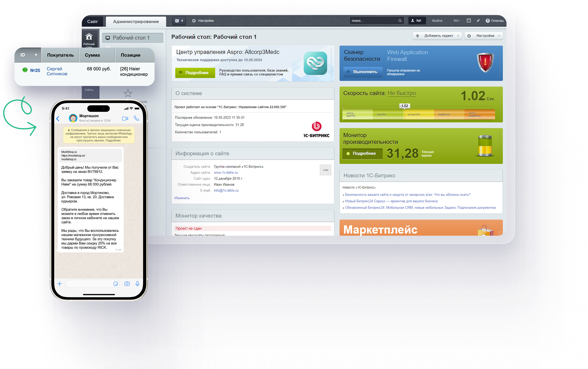Tap the camera icon in the message bar
This screenshot has width=588, height=369.
[127, 284]
